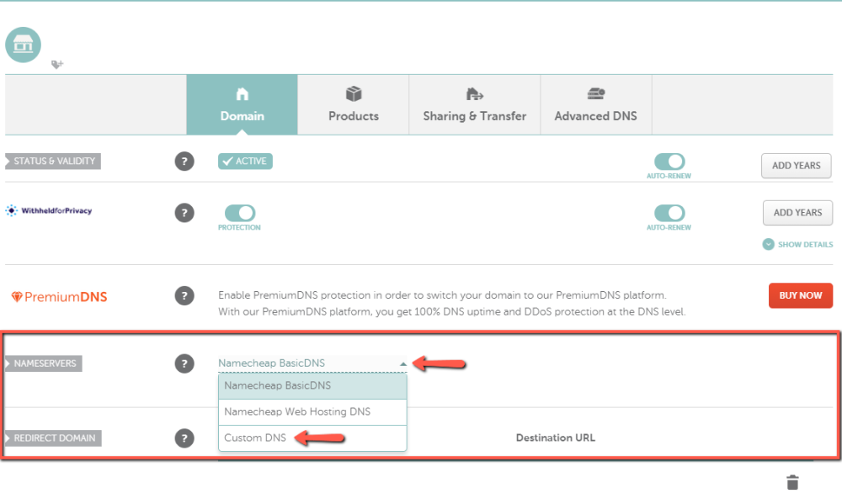Click the help icon for WithheldforPrivacy
The height and width of the screenshot is (504, 842).
(184, 213)
